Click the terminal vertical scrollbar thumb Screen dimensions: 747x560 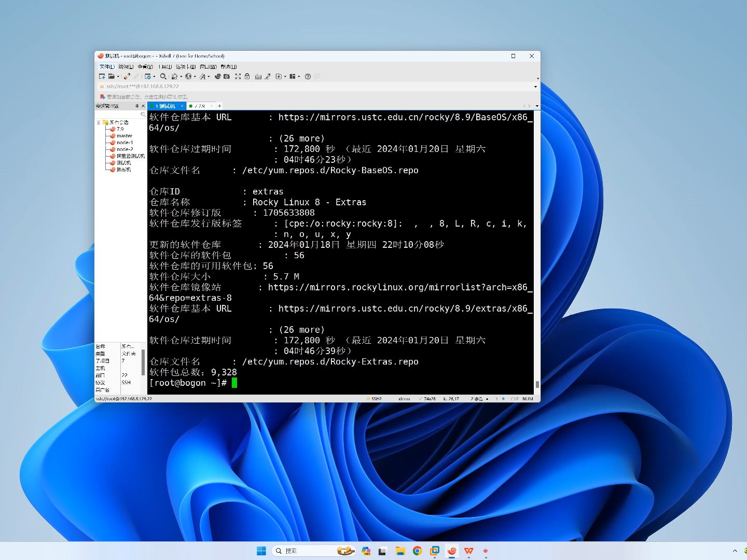(x=537, y=384)
